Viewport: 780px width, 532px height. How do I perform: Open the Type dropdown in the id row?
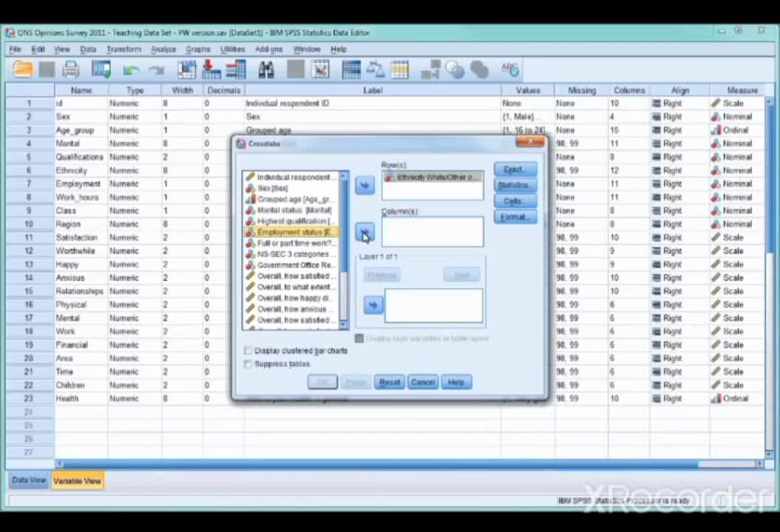point(135,103)
